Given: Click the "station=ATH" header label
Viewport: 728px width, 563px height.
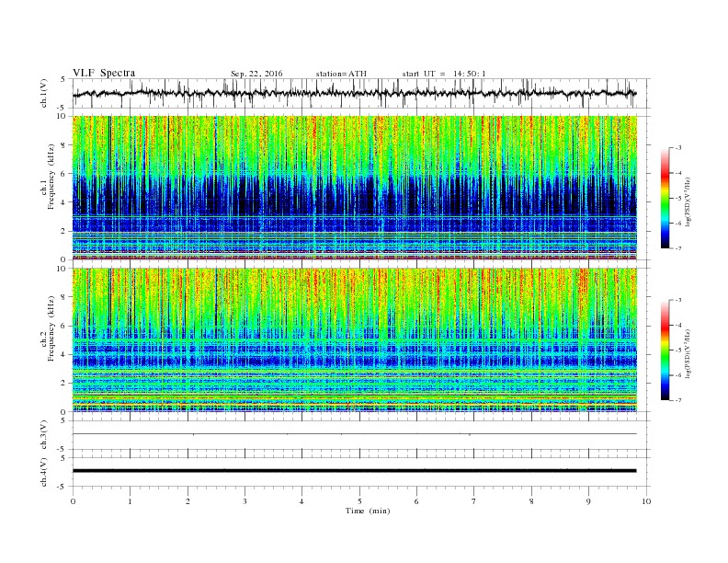Looking at the screenshot, I should 341,74.
